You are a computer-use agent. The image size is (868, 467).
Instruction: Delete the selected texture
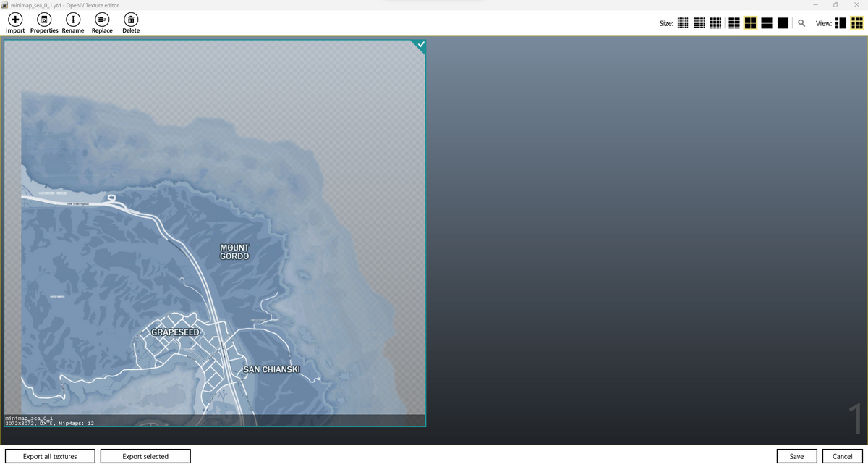click(x=131, y=20)
